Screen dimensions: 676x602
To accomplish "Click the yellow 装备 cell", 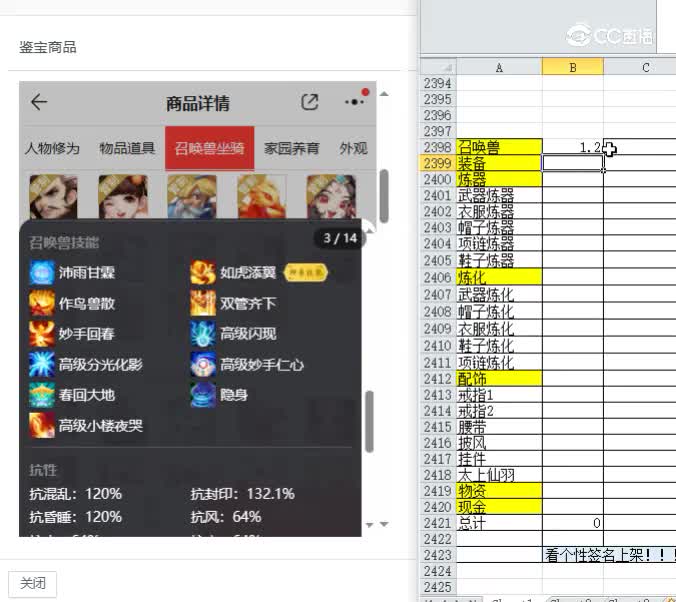I will click(x=499, y=163).
